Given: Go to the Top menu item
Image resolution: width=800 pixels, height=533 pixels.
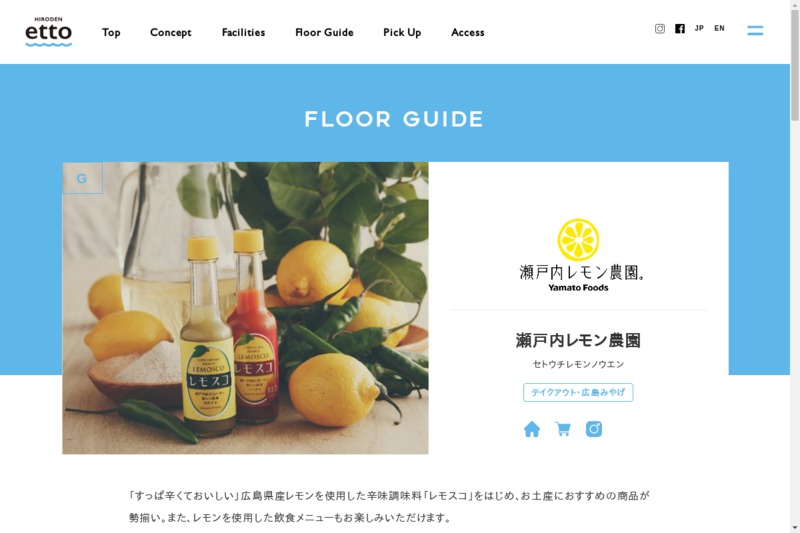Looking at the screenshot, I should click(111, 32).
